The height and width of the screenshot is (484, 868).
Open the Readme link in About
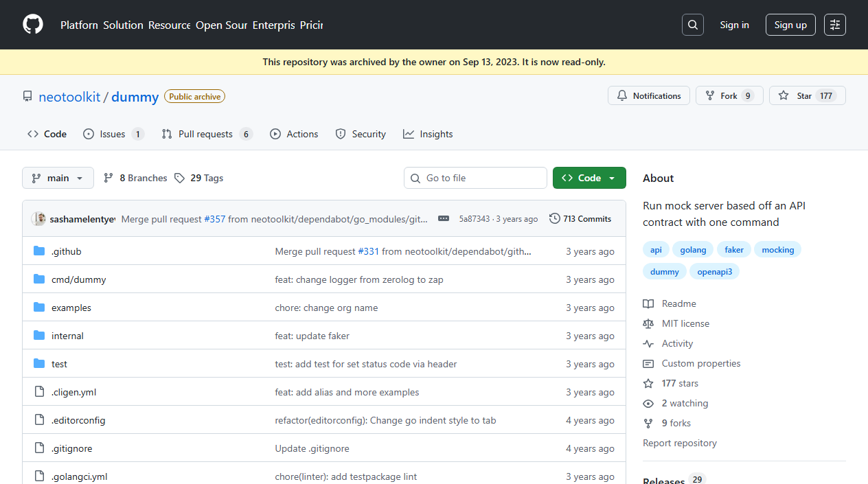(670, 303)
